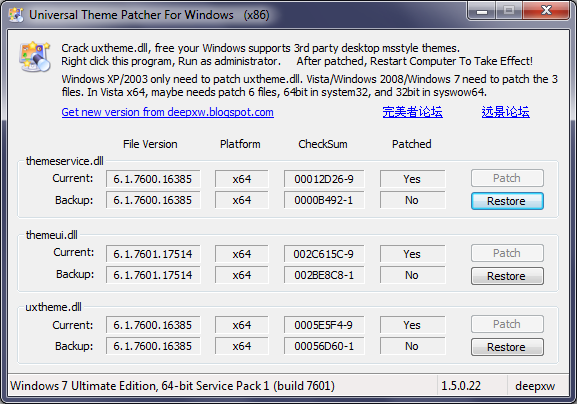Minimize the Universal Theme Patcher window
Image resolution: width=577 pixels, height=404 pixels.
pyautogui.click(x=482, y=11)
